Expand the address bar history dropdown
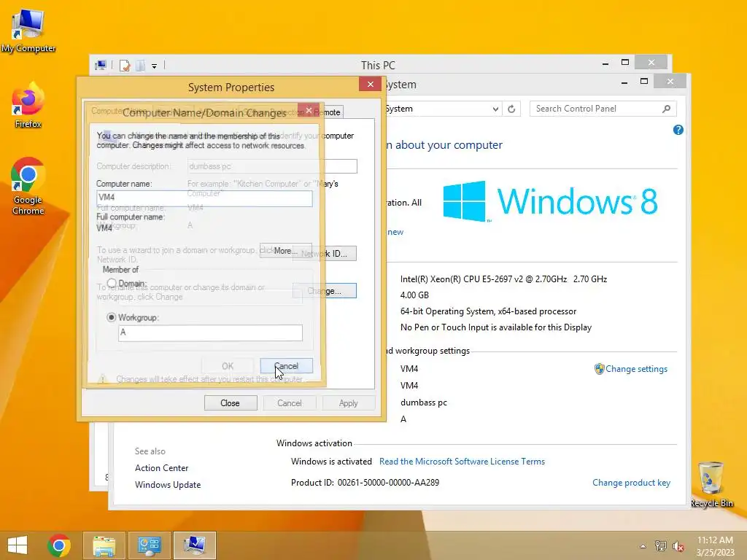 (495, 109)
